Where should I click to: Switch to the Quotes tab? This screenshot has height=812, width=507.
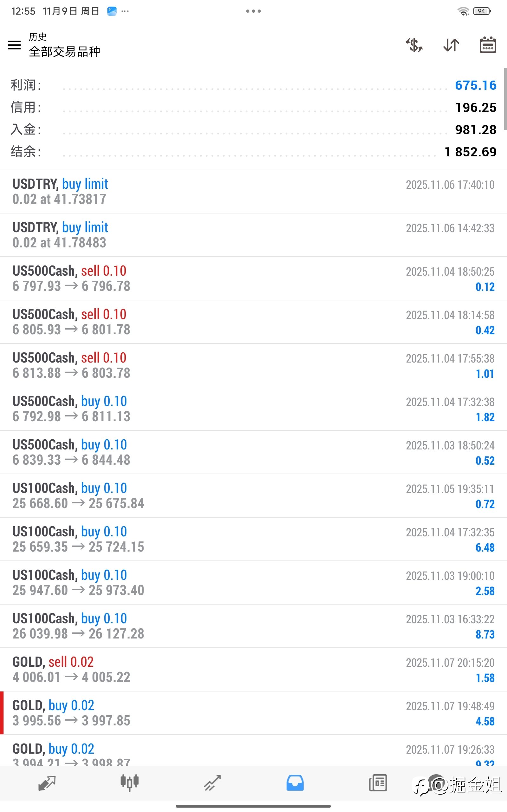(47, 783)
